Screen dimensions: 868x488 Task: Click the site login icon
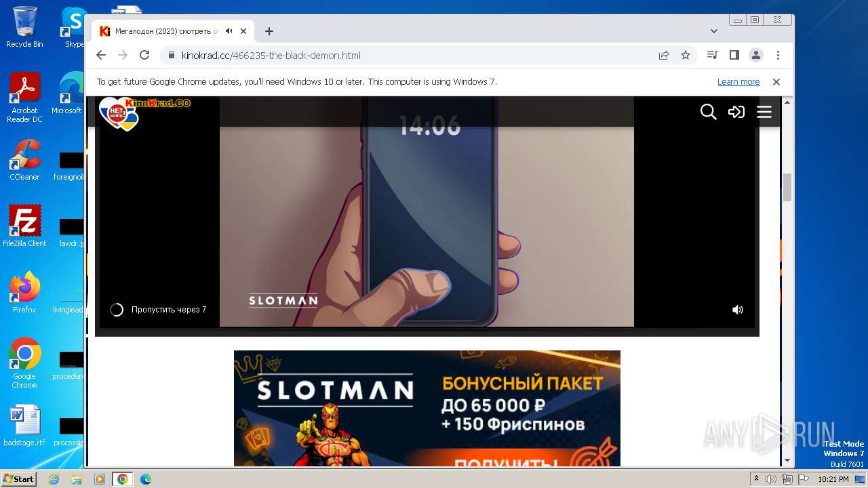click(x=736, y=112)
